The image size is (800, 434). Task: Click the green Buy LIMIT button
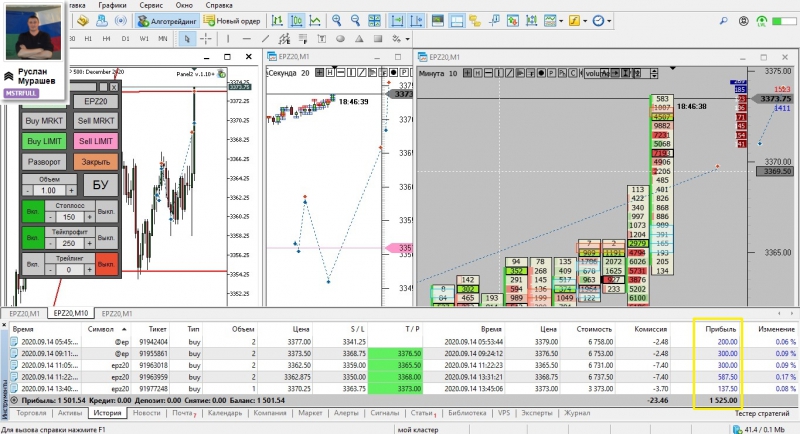click(x=44, y=141)
